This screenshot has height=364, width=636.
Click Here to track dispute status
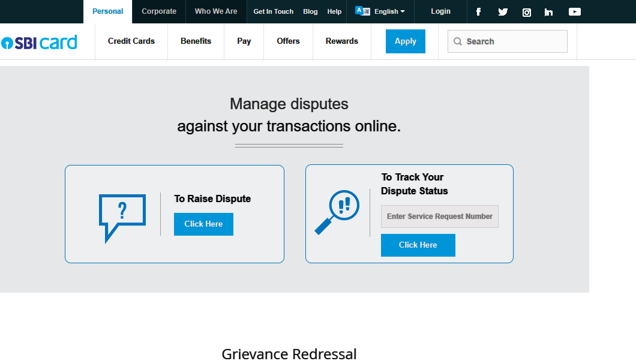click(x=418, y=245)
